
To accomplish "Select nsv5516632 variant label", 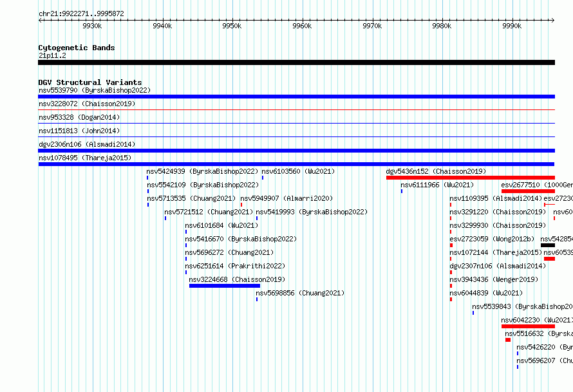I will pyautogui.click(x=539, y=333).
